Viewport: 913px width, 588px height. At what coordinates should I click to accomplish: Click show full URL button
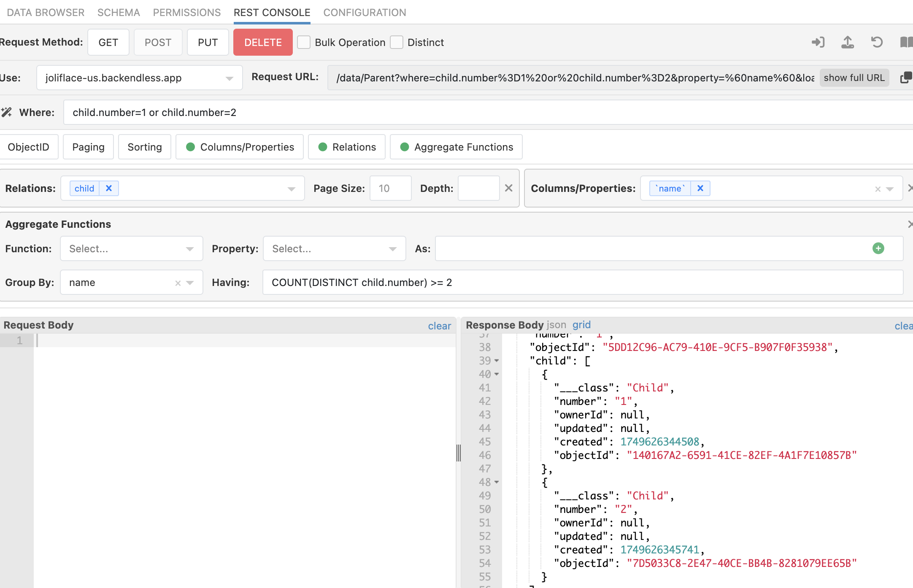[x=854, y=78]
